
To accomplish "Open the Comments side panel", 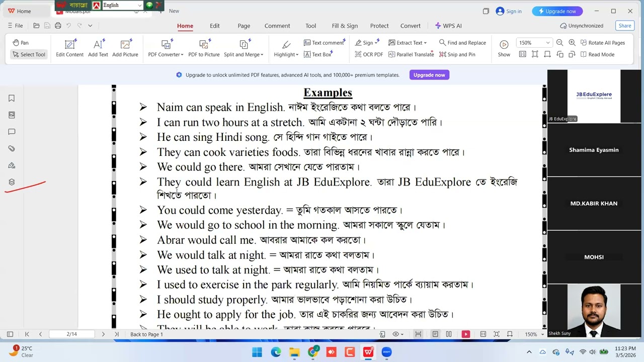I will [12, 132].
